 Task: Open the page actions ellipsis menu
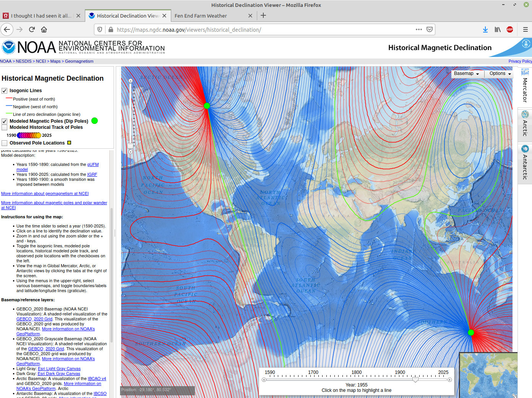[418, 29]
